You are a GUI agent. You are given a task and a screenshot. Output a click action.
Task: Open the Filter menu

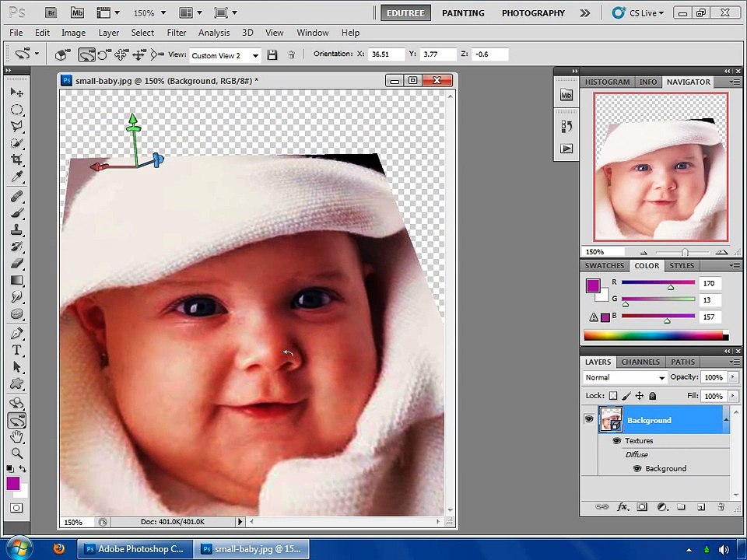click(x=177, y=33)
